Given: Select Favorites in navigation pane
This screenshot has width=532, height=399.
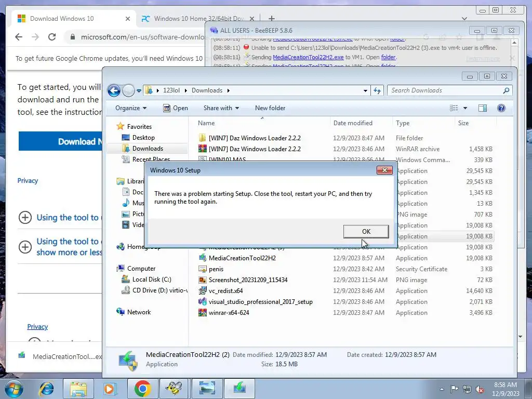Looking at the screenshot, I should [139, 127].
